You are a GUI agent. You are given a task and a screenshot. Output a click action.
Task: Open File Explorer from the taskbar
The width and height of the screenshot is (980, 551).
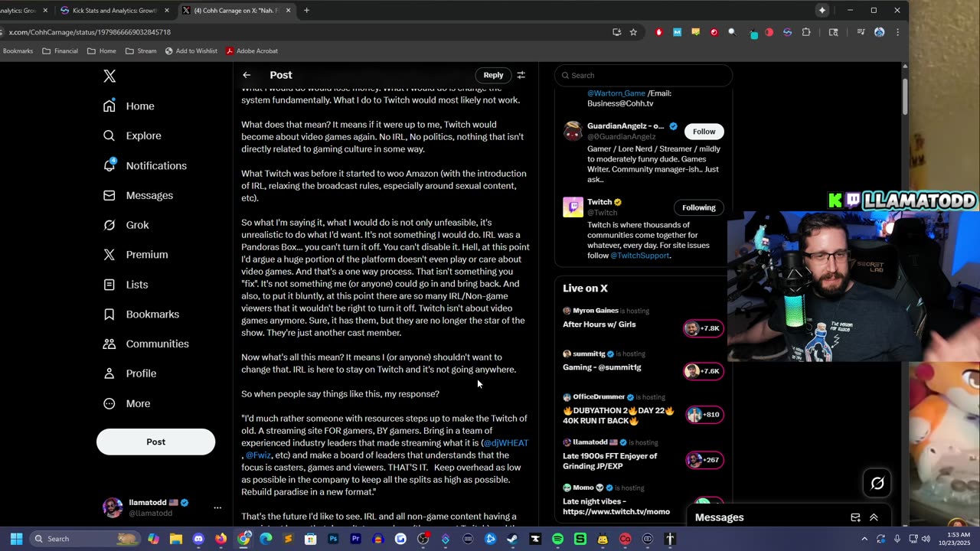coord(176,539)
